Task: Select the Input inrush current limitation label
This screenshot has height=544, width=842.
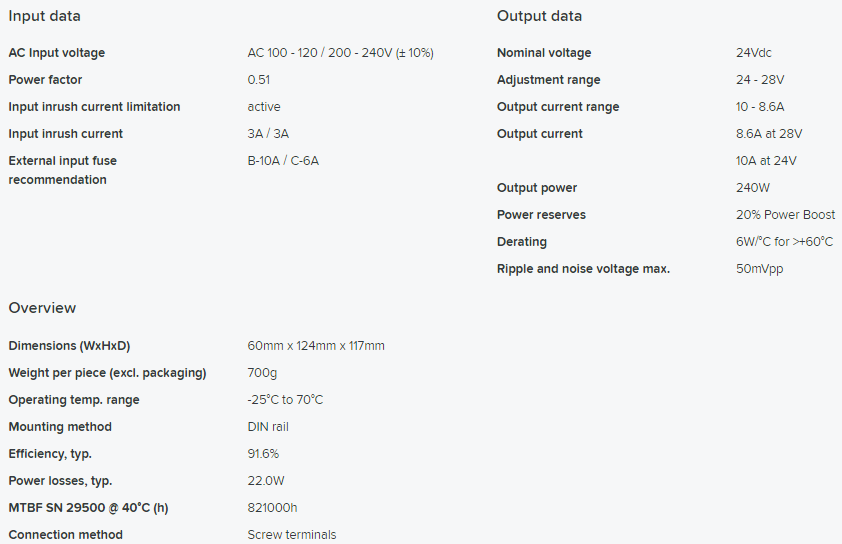Action: (94, 107)
